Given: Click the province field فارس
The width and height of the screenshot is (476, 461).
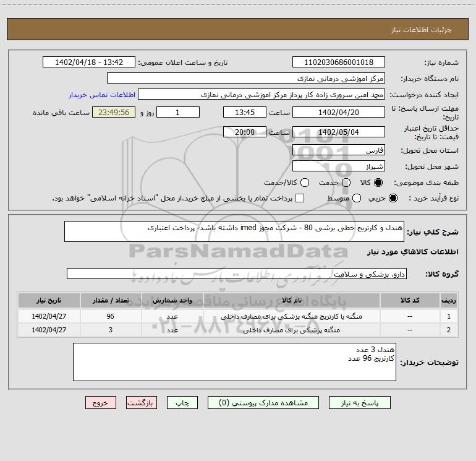Looking at the screenshot, I should tap(339, 150).
